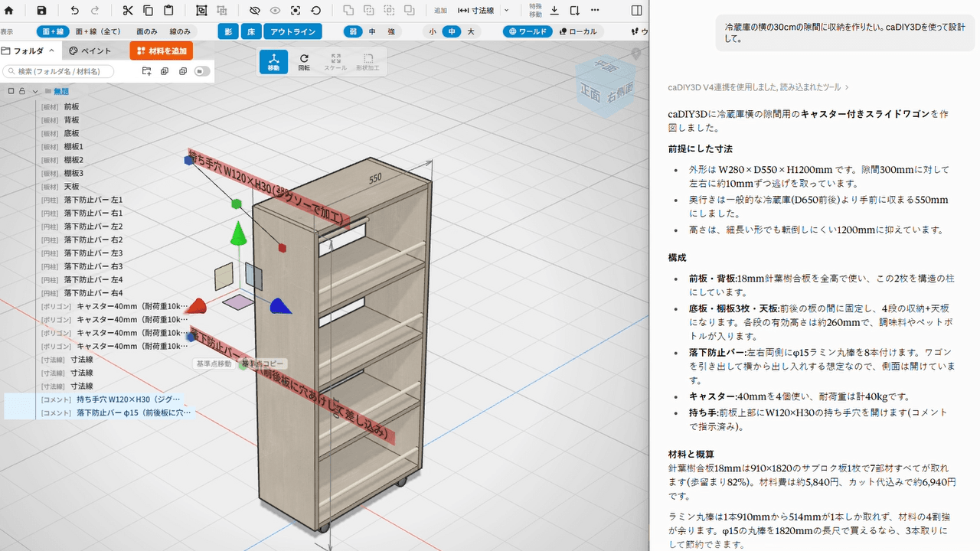Click the 材料を追加 button
The image size is (980, 551).
(162, 51)
